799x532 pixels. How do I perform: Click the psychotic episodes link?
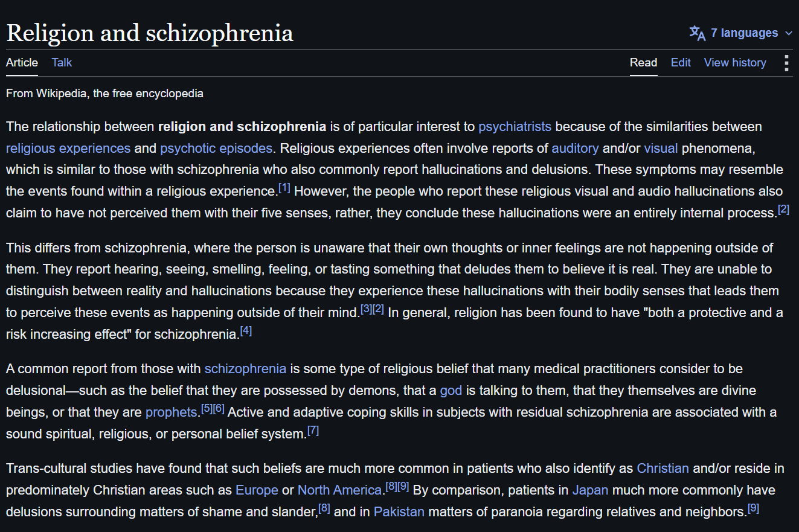click(216, 149)
